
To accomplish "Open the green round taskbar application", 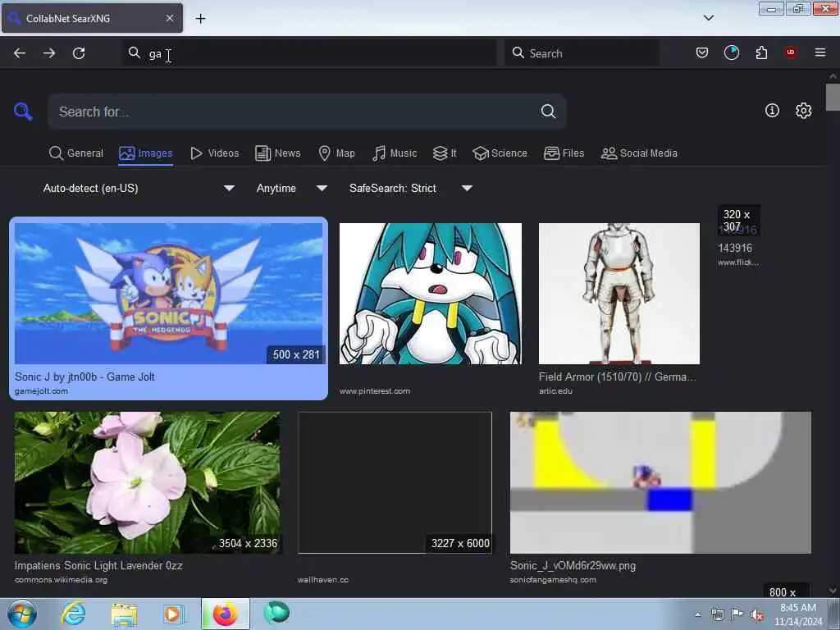I will click(276, 612).
